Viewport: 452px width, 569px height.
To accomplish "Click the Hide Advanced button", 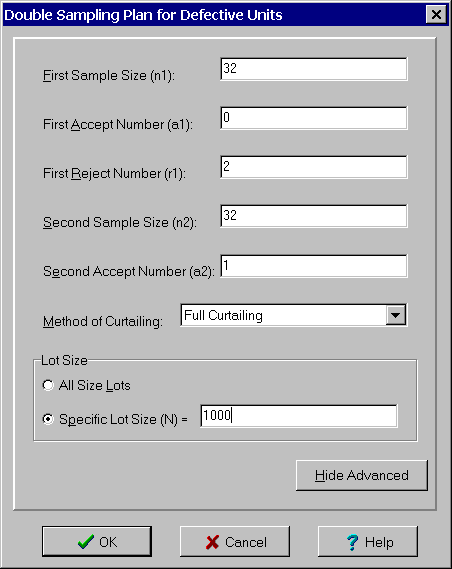I will 362,475.
